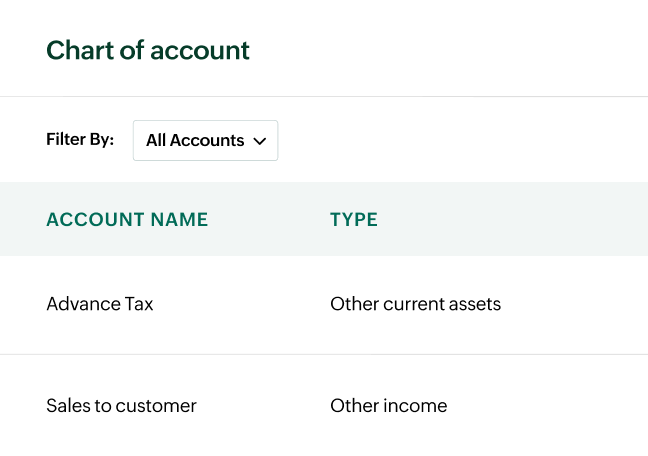Screen dimensions: 648x456
Task: Click the word Tax in the first row
Action: 140,303
